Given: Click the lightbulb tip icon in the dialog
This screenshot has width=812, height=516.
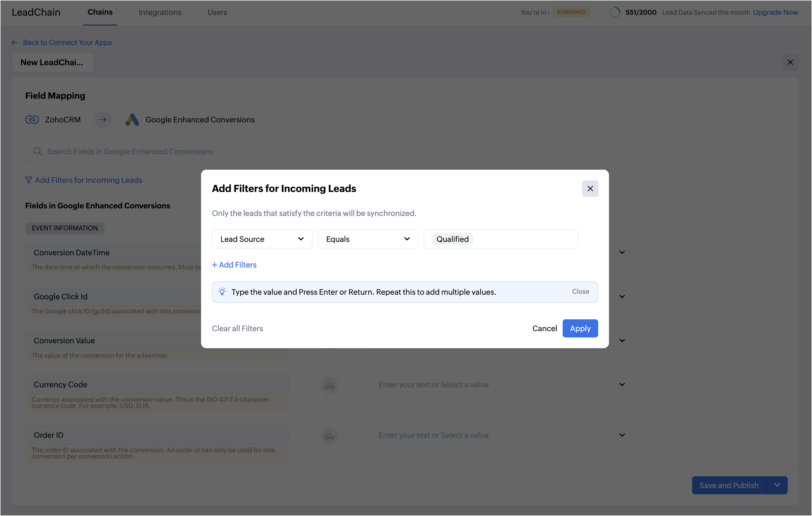Looking at the screenshot, I should pyautogui.click(x=222, y=292).
